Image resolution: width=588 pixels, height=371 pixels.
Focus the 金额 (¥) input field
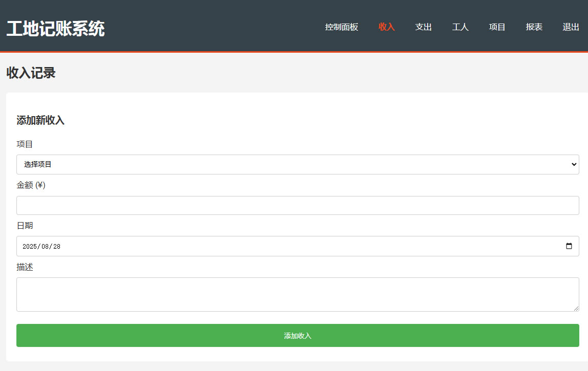pos(298,205)
